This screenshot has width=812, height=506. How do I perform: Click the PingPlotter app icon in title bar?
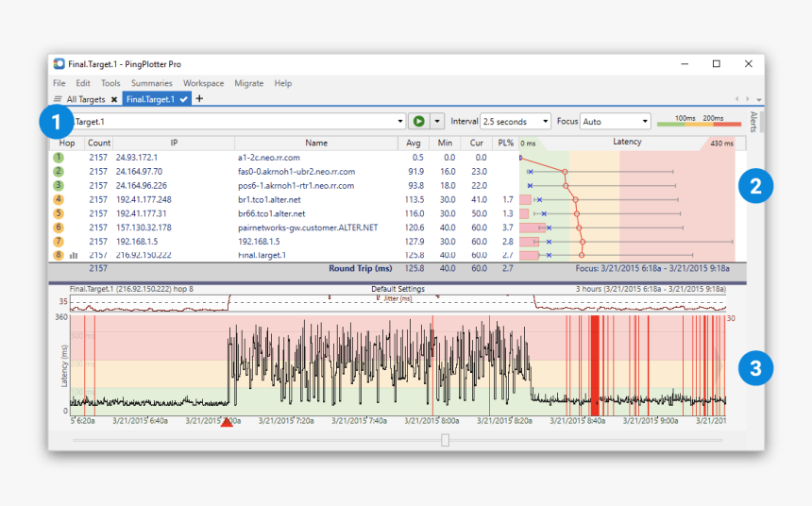(x=59, y=63)
